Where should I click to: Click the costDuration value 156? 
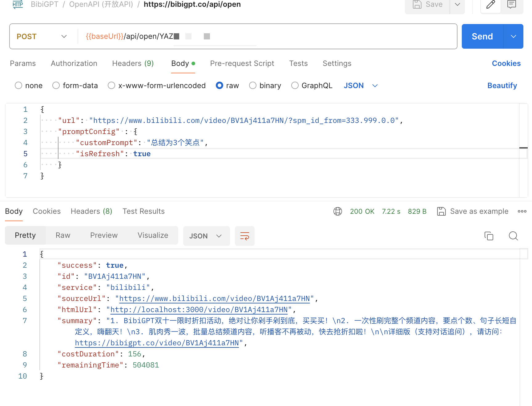[135, 354]
